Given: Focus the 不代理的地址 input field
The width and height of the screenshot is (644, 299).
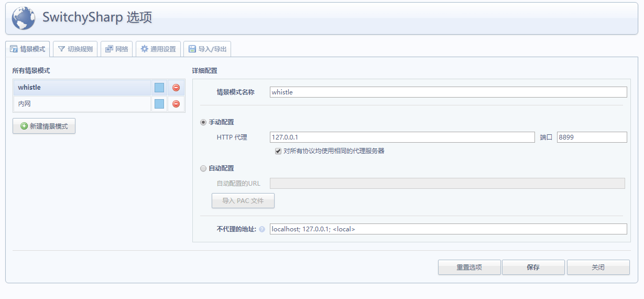Looking at the screenshot, I should (448, 229).
